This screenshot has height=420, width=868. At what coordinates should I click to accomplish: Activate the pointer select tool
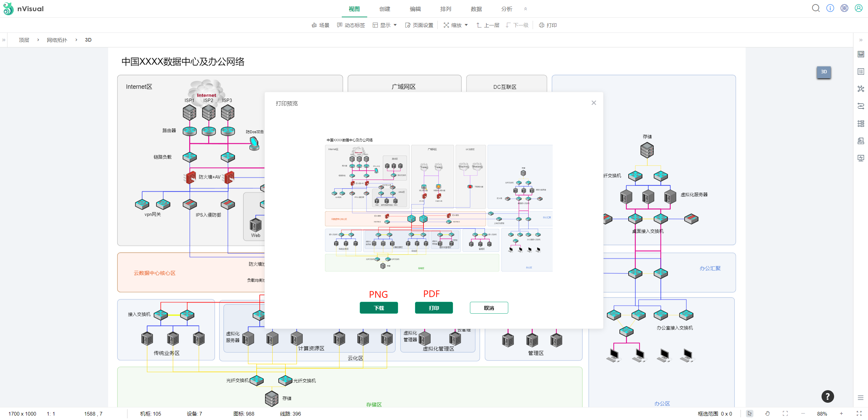point(750,414)
